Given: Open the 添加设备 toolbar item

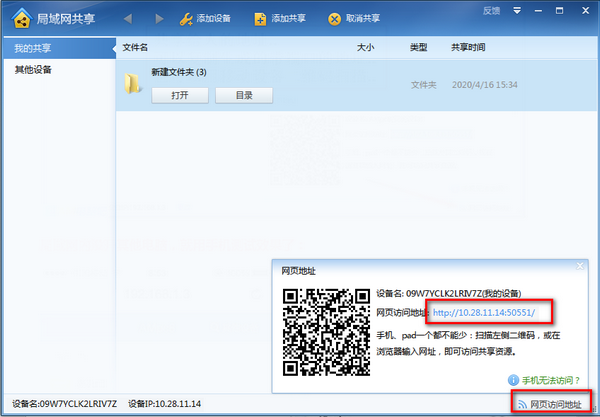Looking at the screenshot, I should point(205,19).
